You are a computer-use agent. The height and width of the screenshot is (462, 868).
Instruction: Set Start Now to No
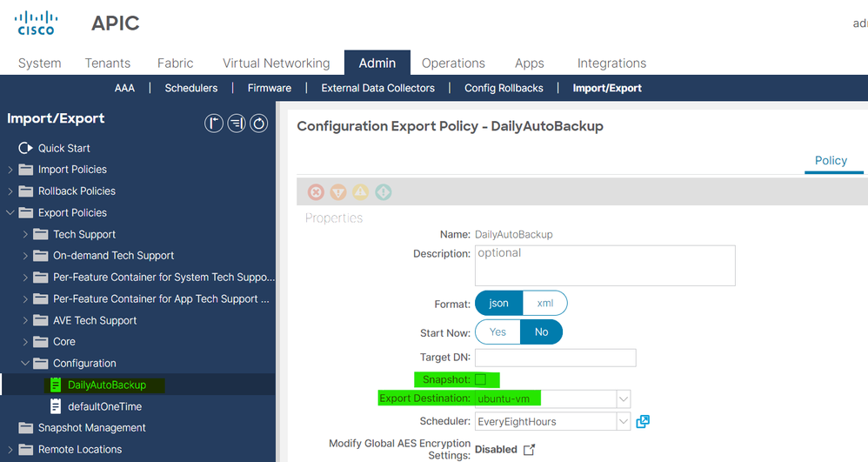pos(541,331)
